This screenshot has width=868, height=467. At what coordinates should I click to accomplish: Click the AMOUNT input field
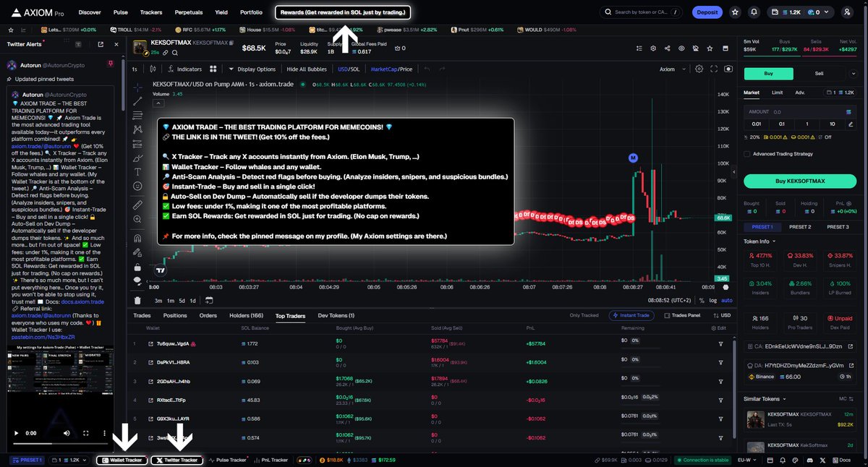click(800, 112)
